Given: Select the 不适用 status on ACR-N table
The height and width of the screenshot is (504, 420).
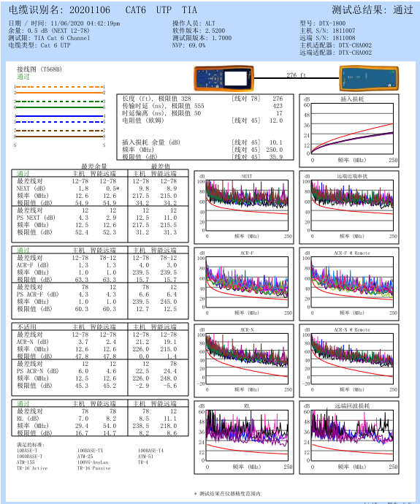Looking at the screenshot, I should (26, 327).
